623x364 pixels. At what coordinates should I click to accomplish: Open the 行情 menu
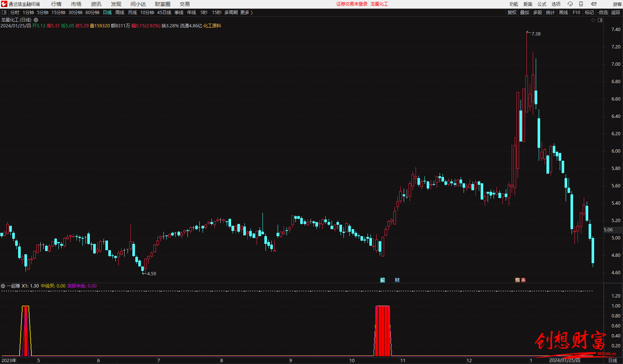[56, 4]
